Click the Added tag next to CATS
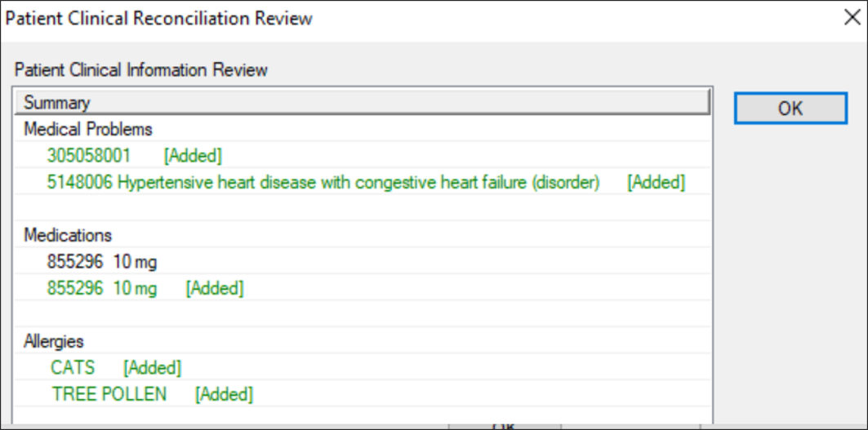This screenshot has height=430, width=868. pyautogui.click(x=152, y=368)
